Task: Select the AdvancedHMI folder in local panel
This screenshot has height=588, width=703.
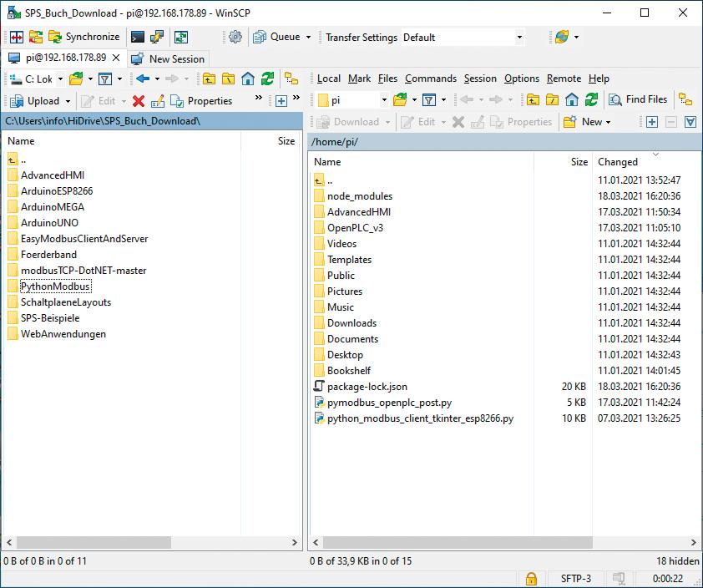Action: (53, 175)
